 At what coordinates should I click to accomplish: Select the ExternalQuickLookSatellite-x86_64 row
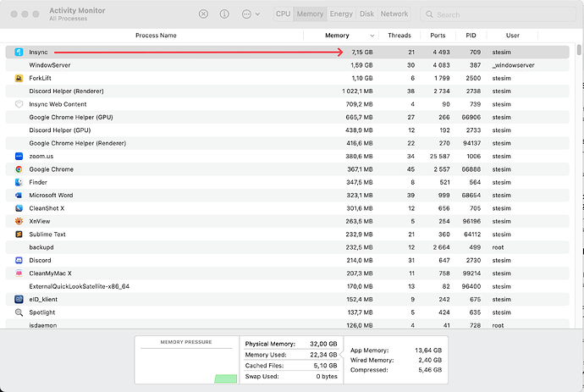tap(287, 286)
